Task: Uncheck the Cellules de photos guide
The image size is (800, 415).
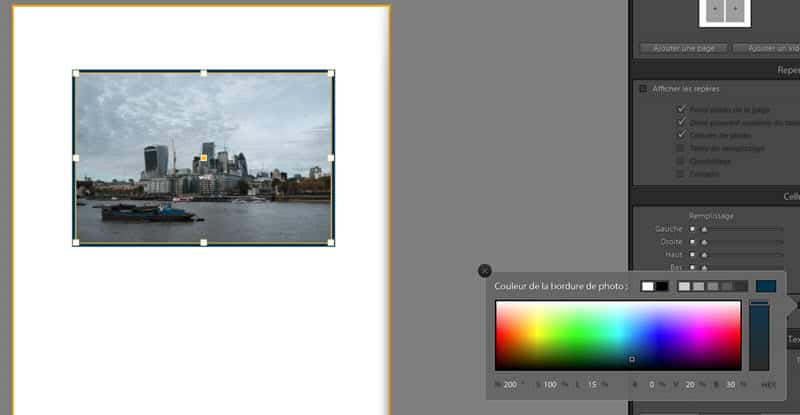Action: (681, 135)
